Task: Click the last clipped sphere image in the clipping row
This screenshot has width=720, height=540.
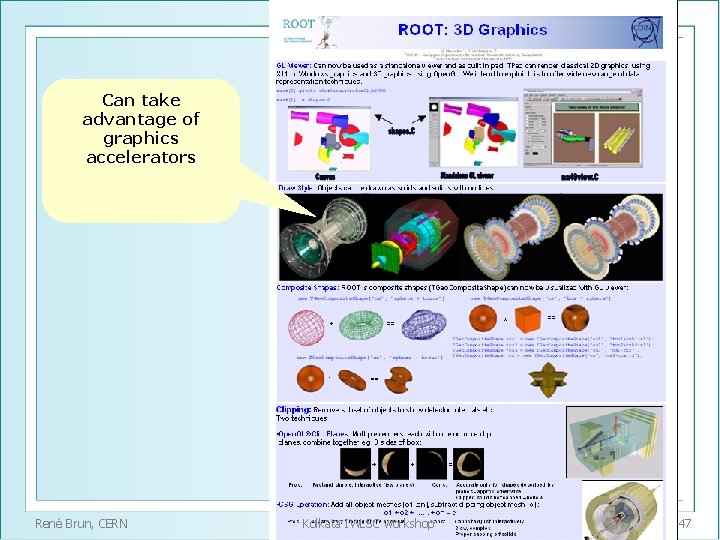Action: [x=468, y=464]
